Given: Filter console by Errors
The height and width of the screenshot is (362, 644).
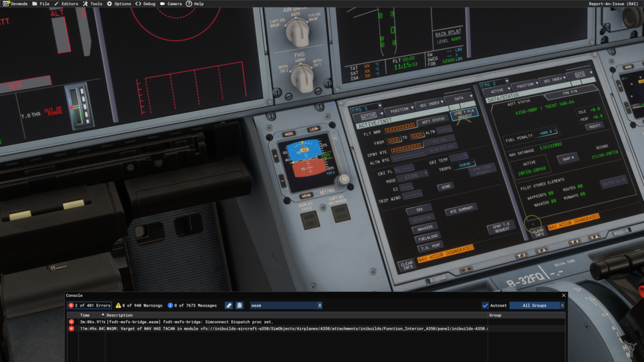Looking at the screenshot, I should coord(90,305).
